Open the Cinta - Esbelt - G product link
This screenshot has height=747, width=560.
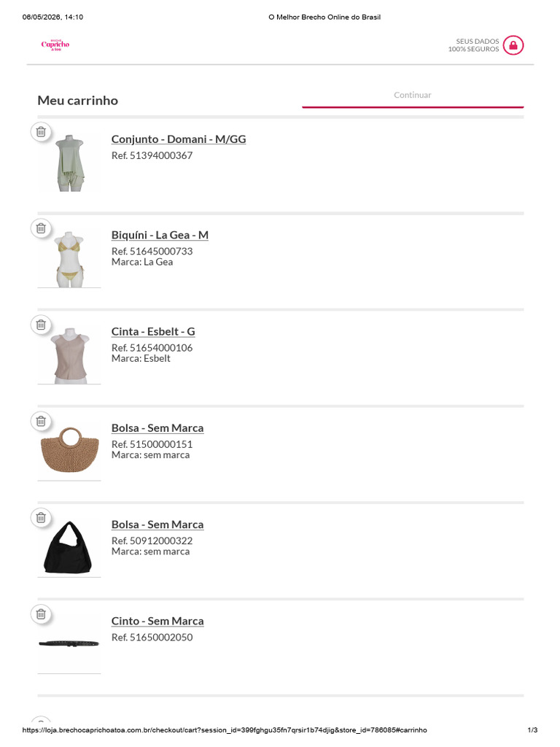point(153,332)
